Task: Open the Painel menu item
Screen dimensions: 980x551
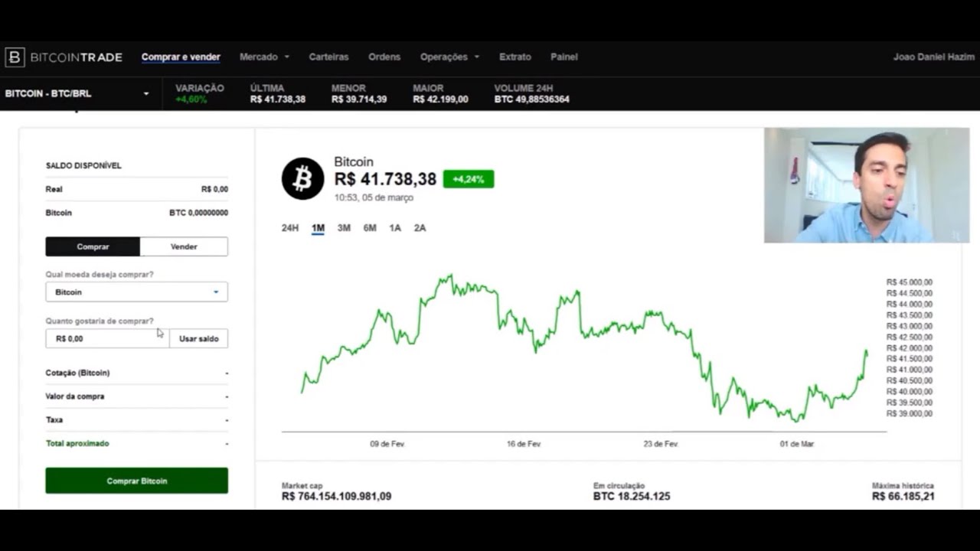Action: 563,57
